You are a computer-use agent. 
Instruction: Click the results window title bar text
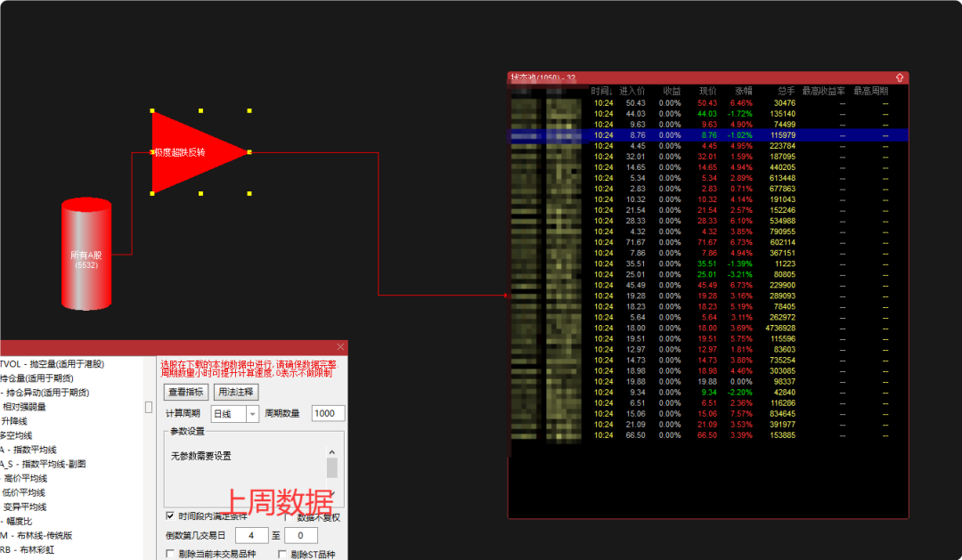(x=543, y=77)
